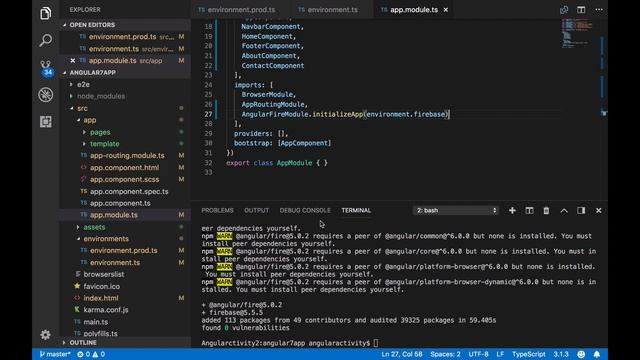Open Source Control view with 34 changes

coord(46,68)
